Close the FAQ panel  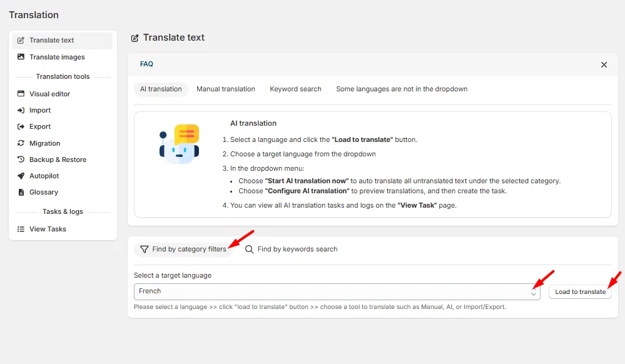click(x=604, y=64)
